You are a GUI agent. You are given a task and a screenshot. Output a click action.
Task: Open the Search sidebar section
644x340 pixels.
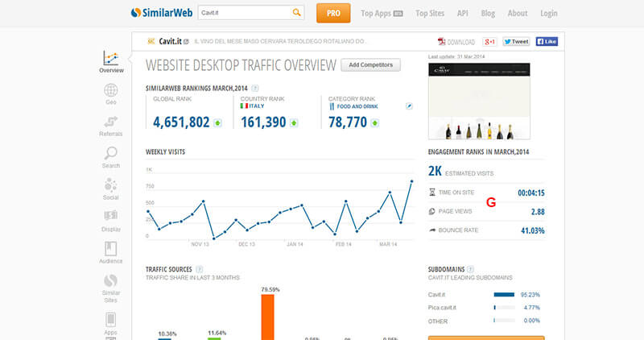click(111, 157)
